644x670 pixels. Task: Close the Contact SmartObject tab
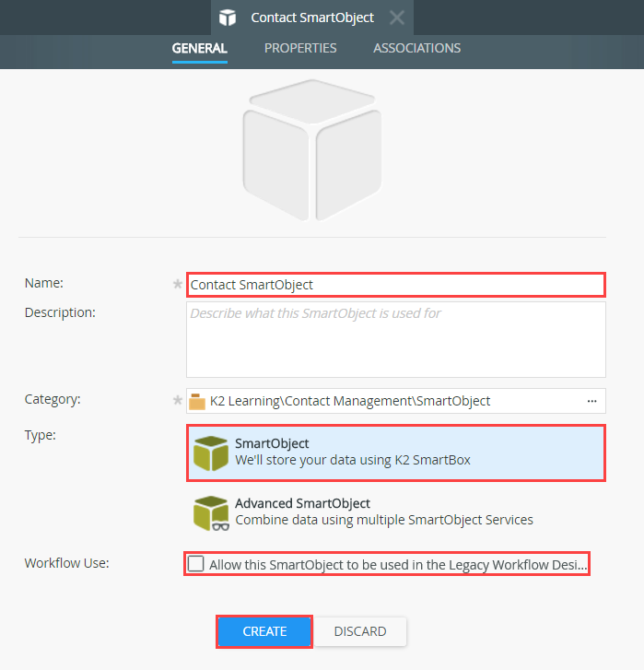[397, 18]
